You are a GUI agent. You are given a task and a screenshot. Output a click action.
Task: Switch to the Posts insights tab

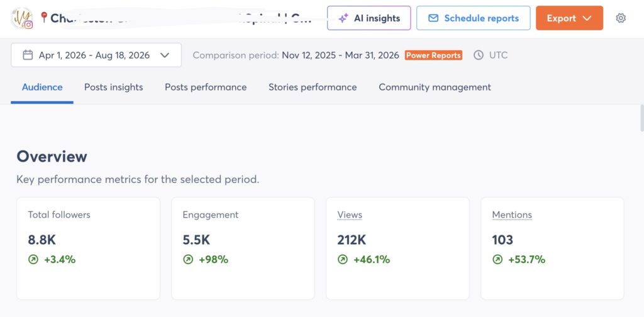[114, 87]
